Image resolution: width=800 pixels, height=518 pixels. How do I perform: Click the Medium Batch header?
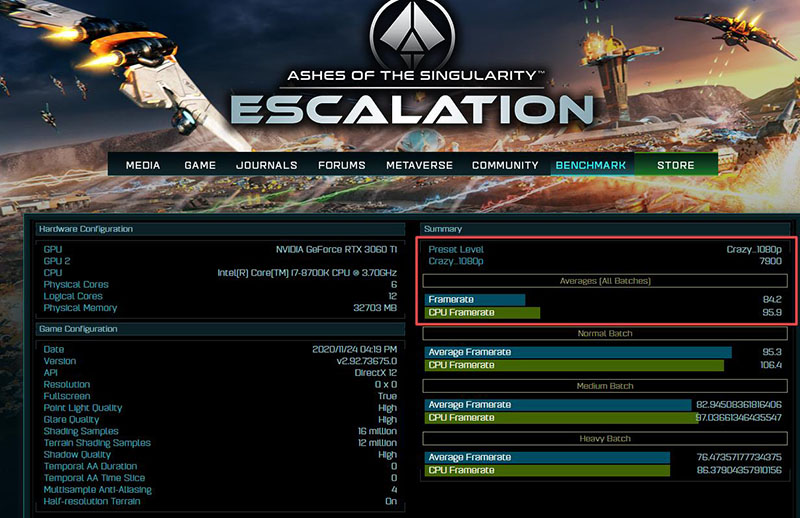point(605,386)
